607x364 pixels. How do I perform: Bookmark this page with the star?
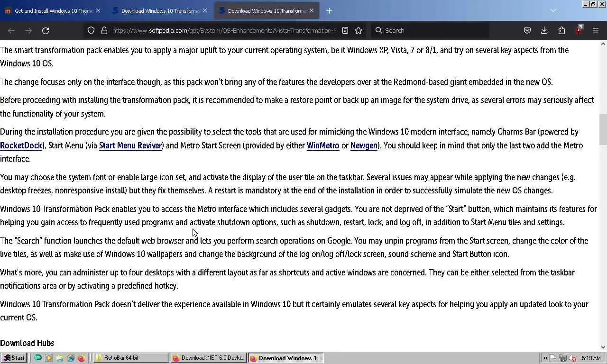[x=359, y=30]
